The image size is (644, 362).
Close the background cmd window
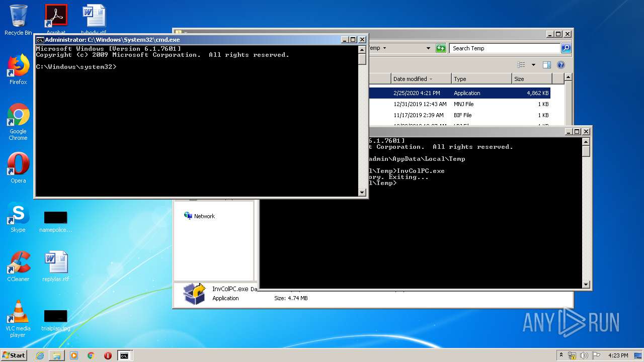(586, 131)
